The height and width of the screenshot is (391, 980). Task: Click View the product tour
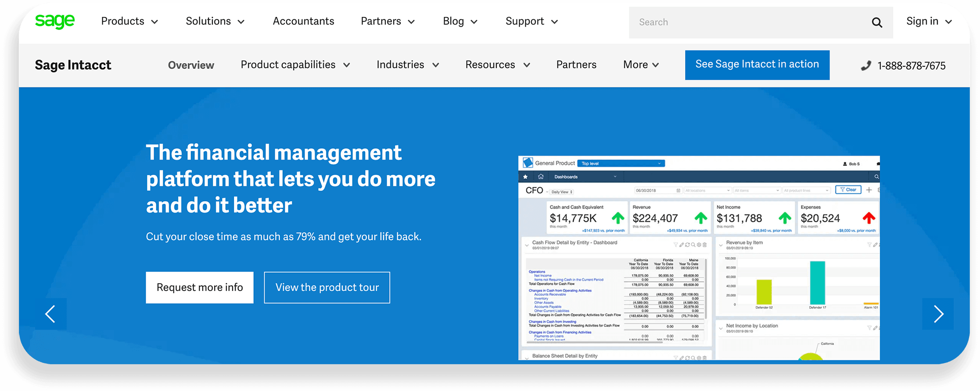pyautogui.click(x=327, y=288)
